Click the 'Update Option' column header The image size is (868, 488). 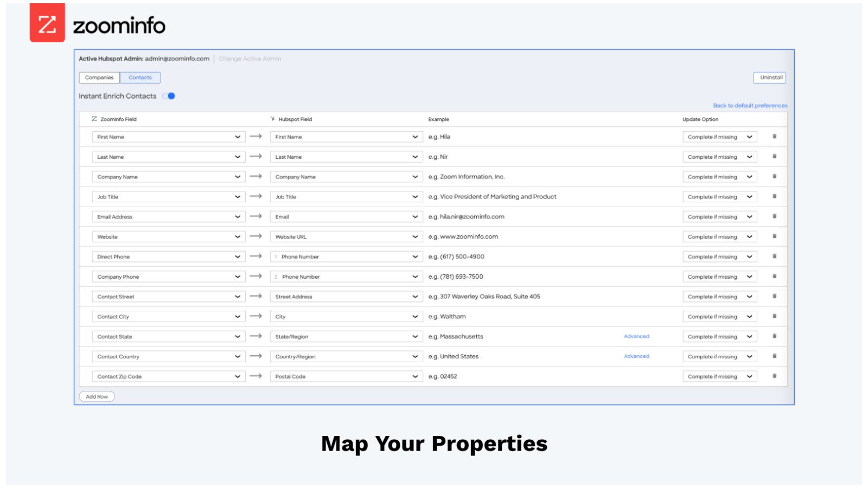click(x=700, y=119)
